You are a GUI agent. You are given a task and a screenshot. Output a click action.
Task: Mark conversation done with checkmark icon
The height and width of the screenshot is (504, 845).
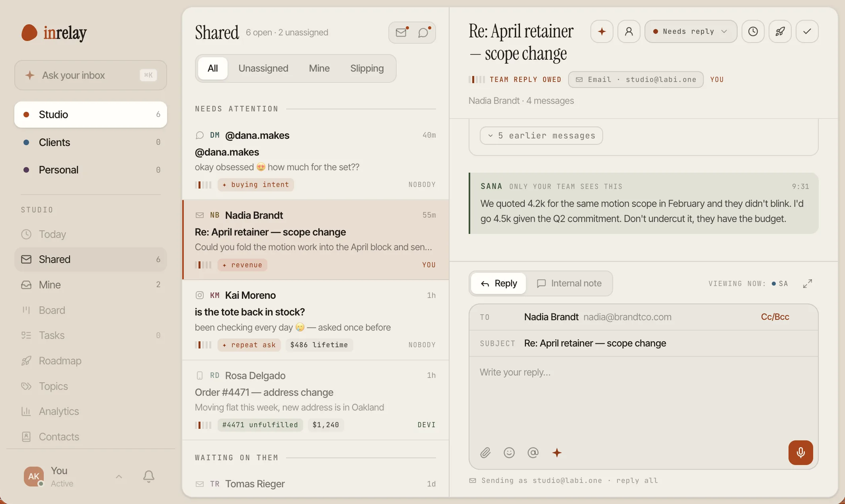coord(807,31)
